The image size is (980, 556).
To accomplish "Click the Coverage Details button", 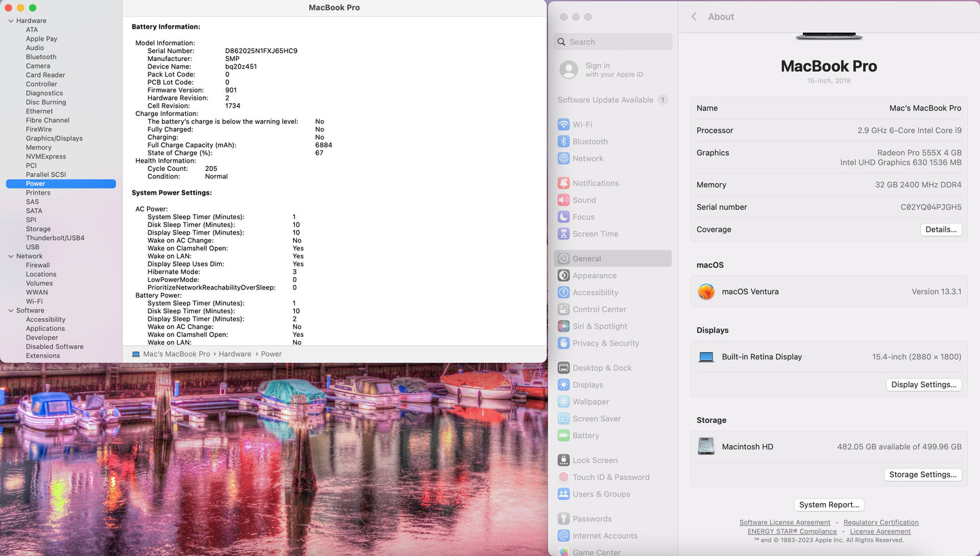I will tap(941, 230).
